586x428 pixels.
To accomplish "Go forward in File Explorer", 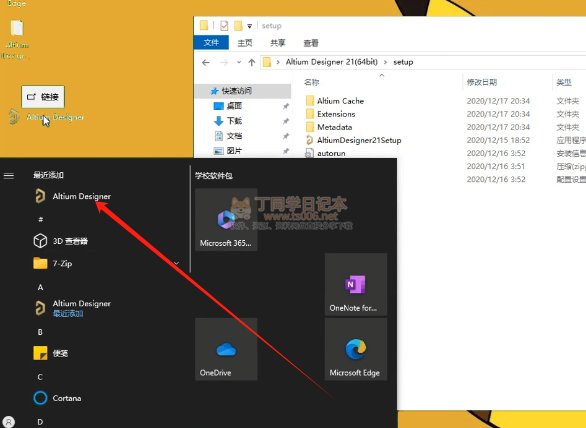I will [x=224, y=62].
